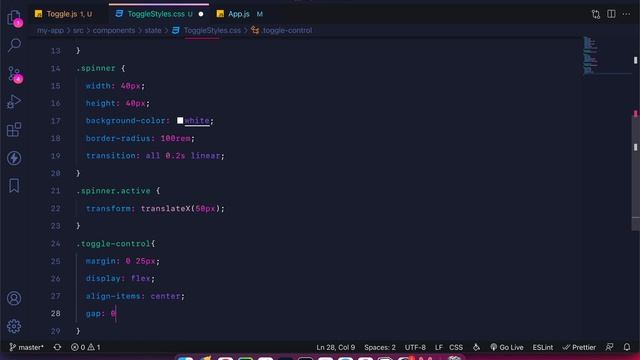Image resolution: width=640 pixels, height=360 pixels.
Task: Click the .spinner selector text
Action: (96, 68)
